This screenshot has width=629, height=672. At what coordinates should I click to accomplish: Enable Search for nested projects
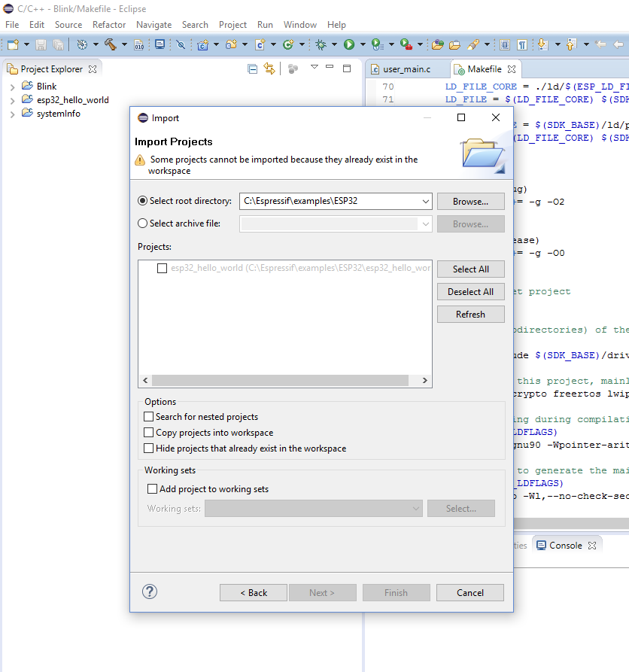coord(148,417)
